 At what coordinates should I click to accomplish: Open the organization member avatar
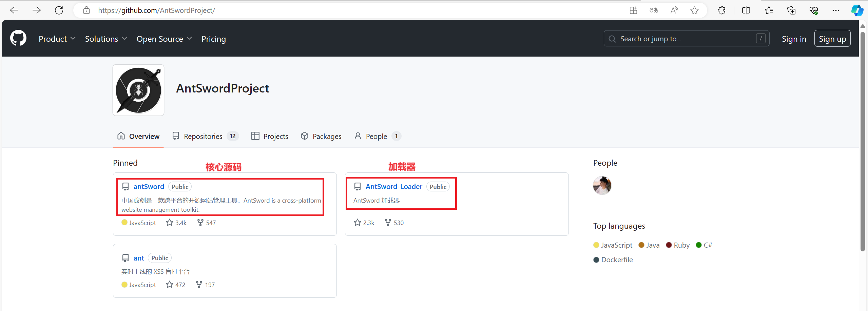point(602,185)
